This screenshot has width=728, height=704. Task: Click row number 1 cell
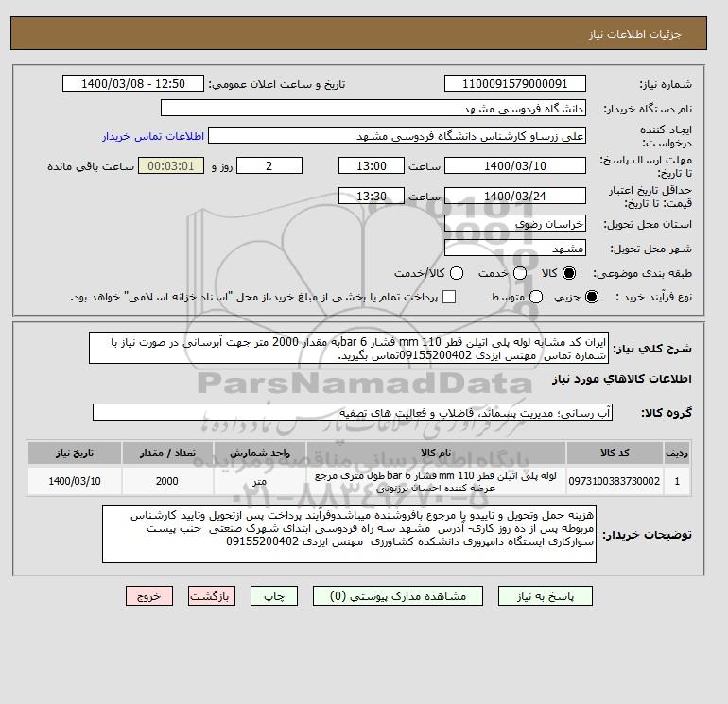[677, 481]
